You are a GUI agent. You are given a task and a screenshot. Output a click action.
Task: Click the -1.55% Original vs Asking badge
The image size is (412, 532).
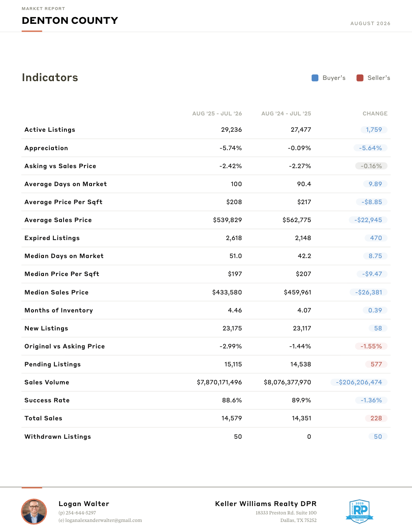coord(371,346)
